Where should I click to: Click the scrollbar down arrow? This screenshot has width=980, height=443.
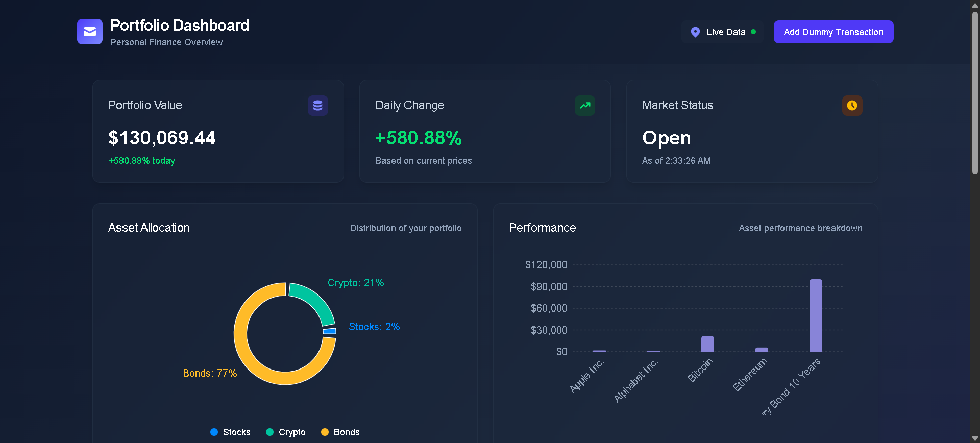pyautogui.click(x=975, y=438)
